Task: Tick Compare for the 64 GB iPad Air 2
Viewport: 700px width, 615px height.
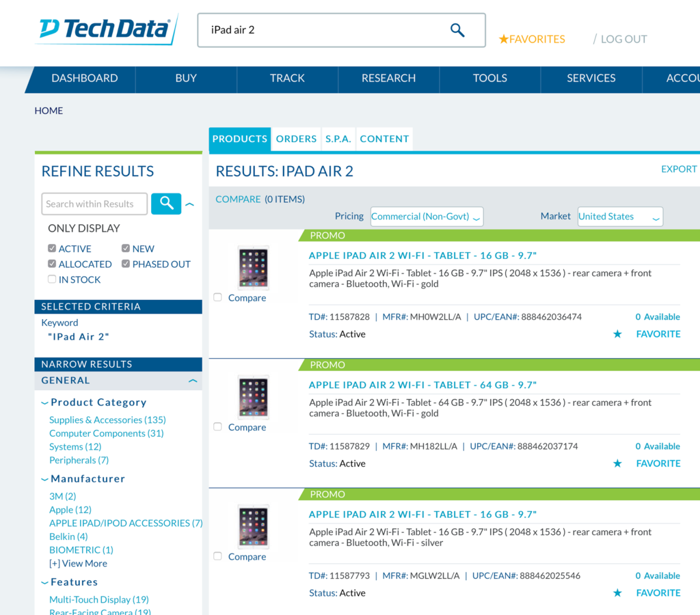Action: click(217, 426)
